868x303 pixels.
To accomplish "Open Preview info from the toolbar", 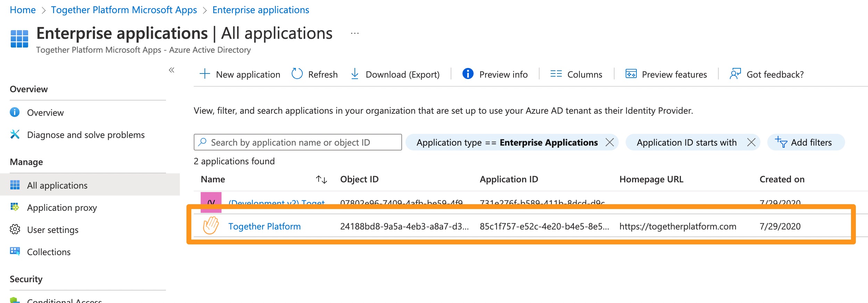I will (495, 74).
